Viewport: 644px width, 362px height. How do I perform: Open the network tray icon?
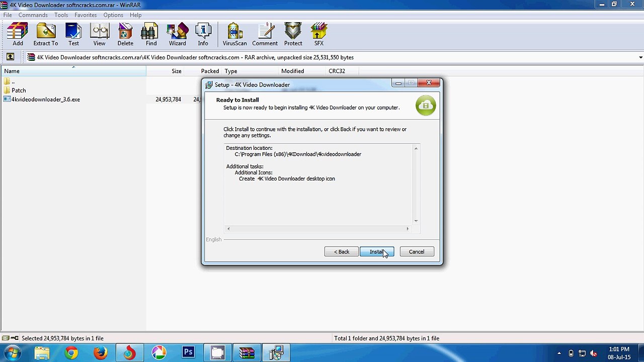point(583,353)
